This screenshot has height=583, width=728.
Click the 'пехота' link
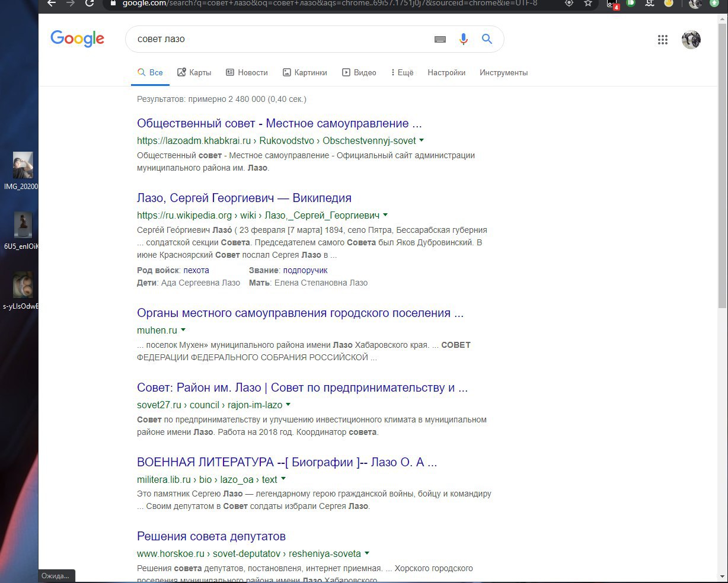(x=196, y=270)
